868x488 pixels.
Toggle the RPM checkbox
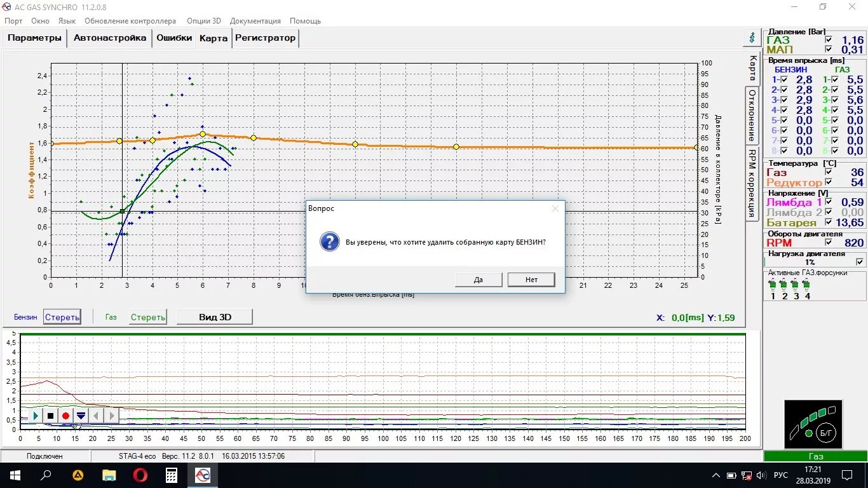[828, 242]
